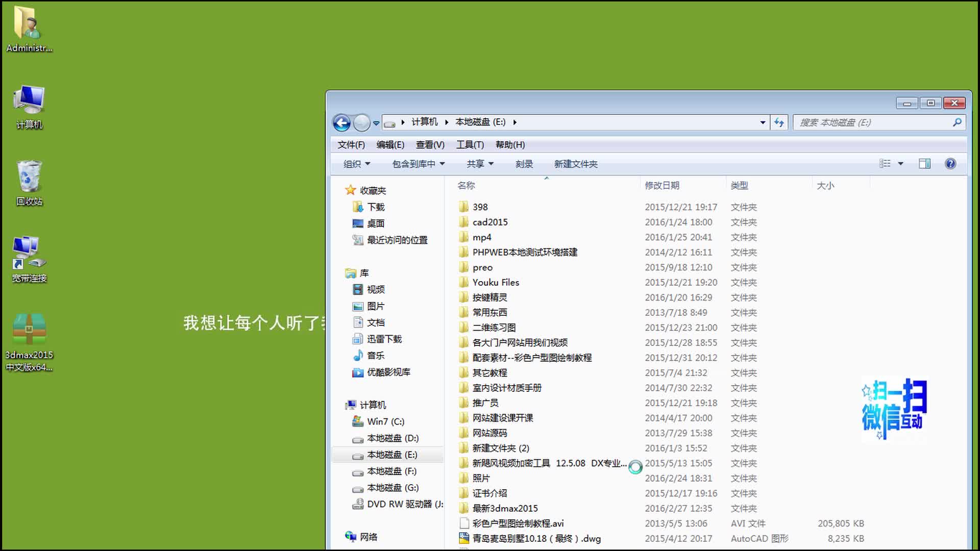The width and height of the screenshot is (980, 551).
Task: Click the search magnifier icon
Action: pyautogui.click(x=957, y=122)
